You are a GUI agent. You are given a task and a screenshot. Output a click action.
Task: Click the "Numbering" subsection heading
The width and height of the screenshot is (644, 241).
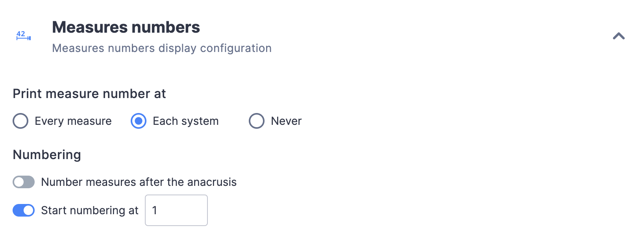coord(47,155)
